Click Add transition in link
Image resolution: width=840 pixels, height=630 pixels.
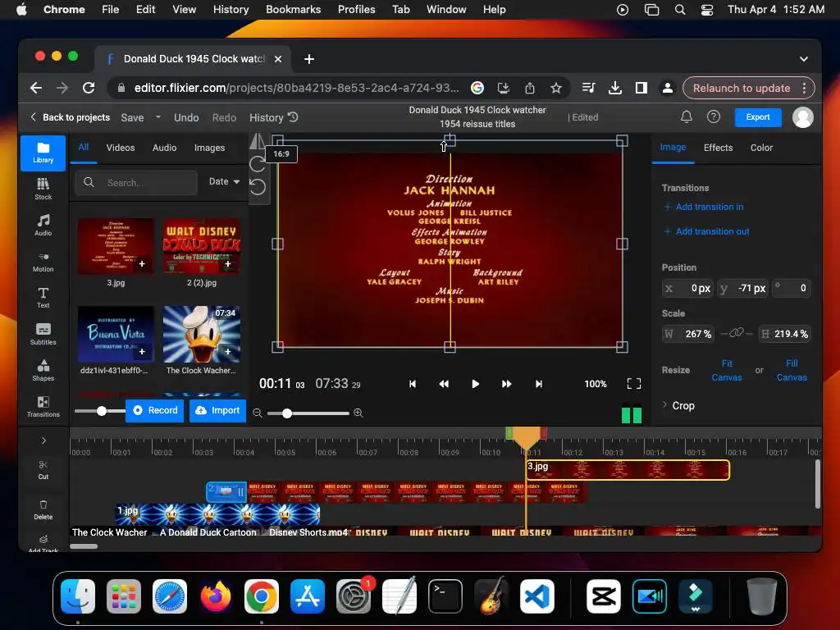coord(703,207)
